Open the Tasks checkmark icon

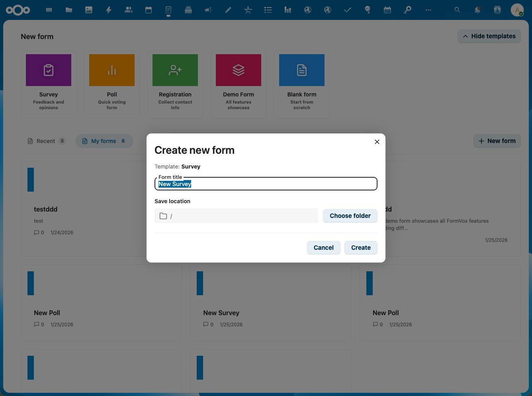point(347,10)
